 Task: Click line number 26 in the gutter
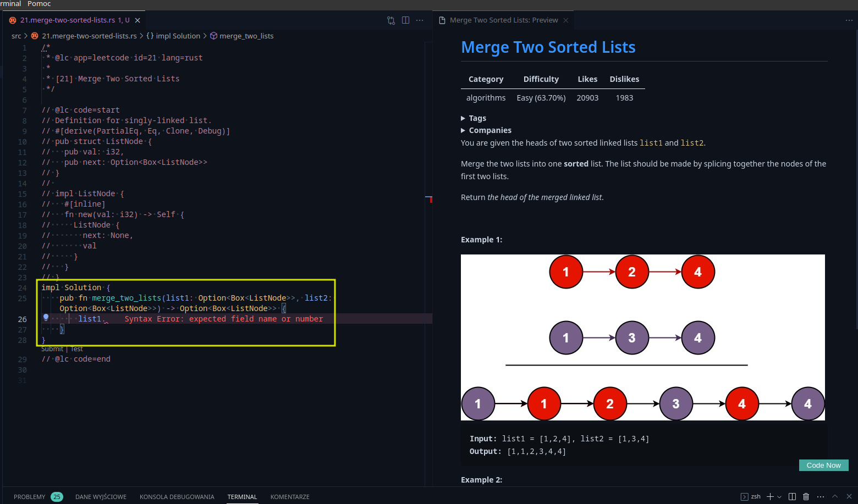[x=22, y=319]
